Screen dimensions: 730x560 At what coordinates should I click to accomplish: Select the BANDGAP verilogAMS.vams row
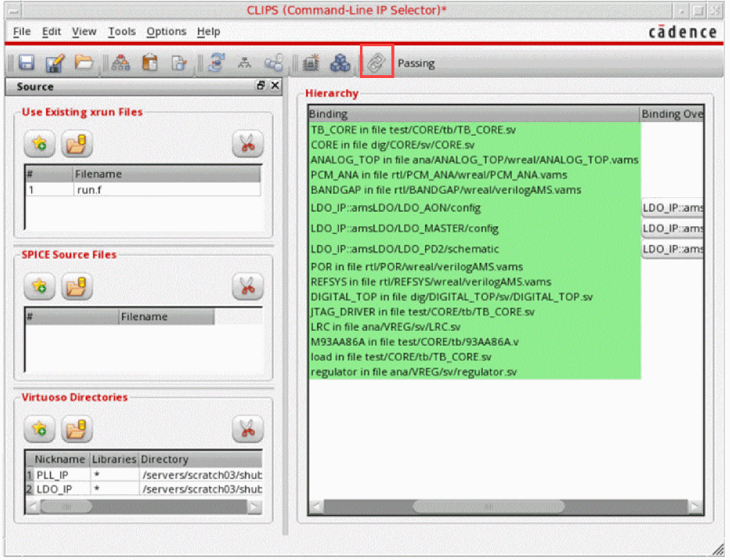point(475,190)
